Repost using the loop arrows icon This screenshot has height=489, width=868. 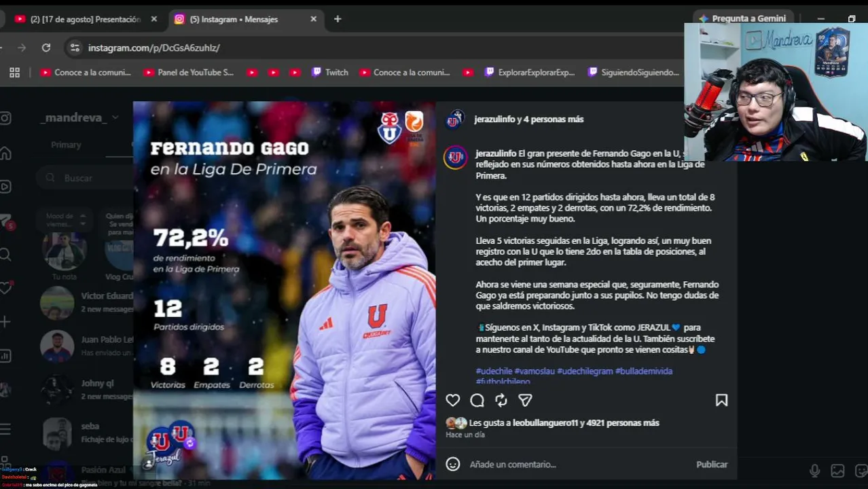[x=501, y=401]
